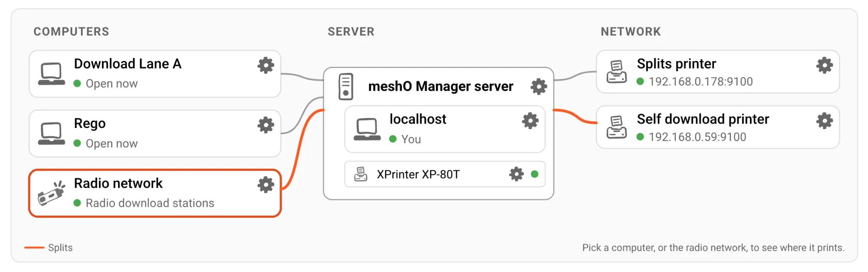
Task: Open settings gear for Download Lane A
Action: [x=266, y=66]
